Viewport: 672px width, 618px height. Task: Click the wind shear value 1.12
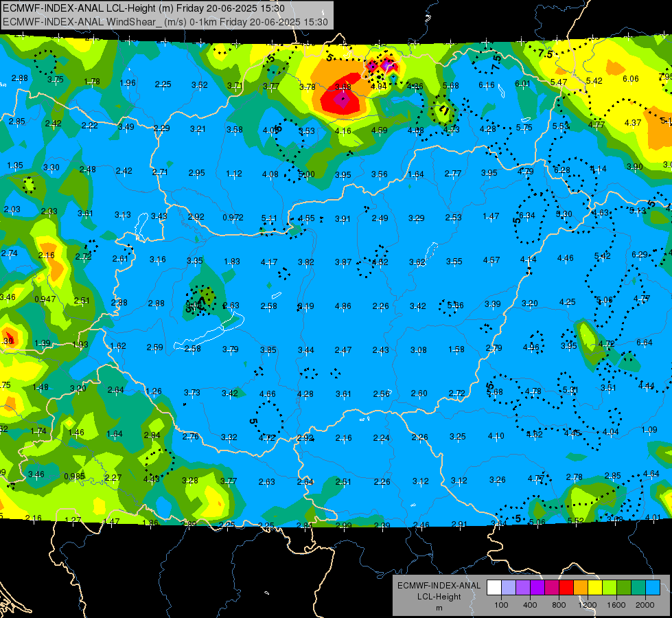[234, 174]
